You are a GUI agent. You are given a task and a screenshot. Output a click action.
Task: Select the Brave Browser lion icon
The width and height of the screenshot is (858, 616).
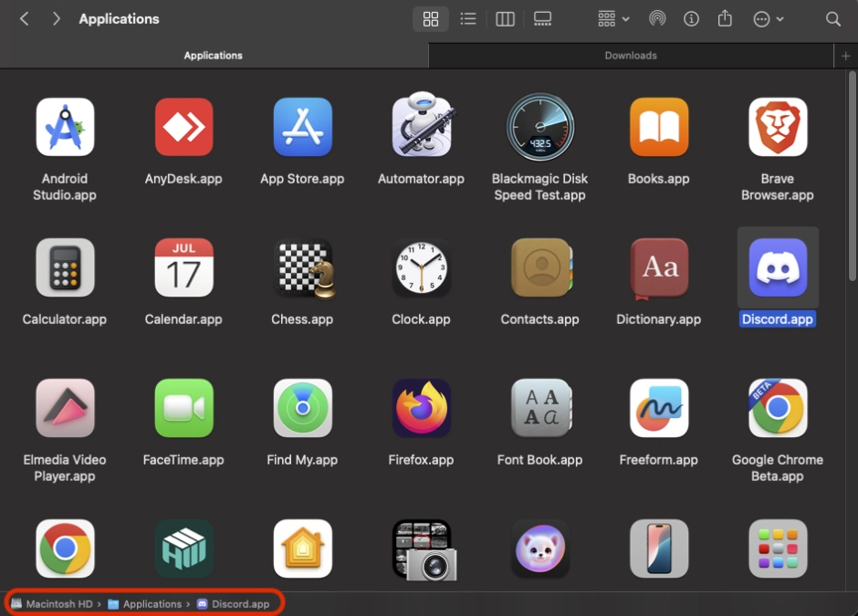pos(778,127)
